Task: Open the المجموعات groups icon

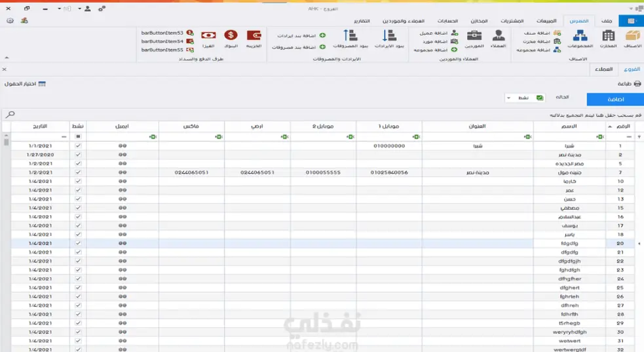Action: coord(580,36)
